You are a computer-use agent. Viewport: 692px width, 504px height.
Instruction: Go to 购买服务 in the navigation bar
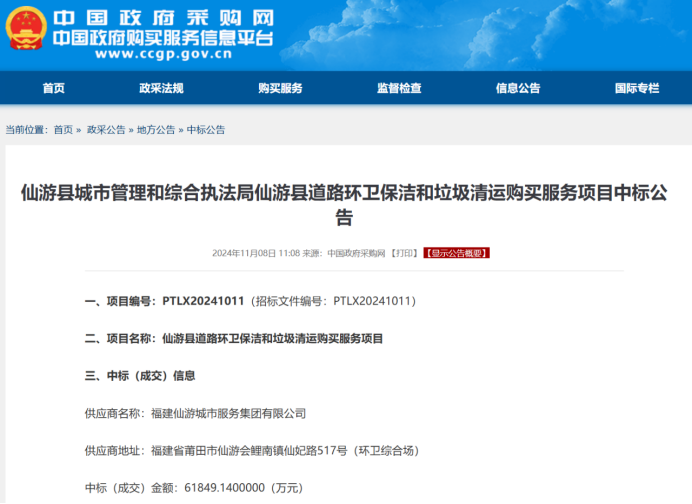point(280,88)
